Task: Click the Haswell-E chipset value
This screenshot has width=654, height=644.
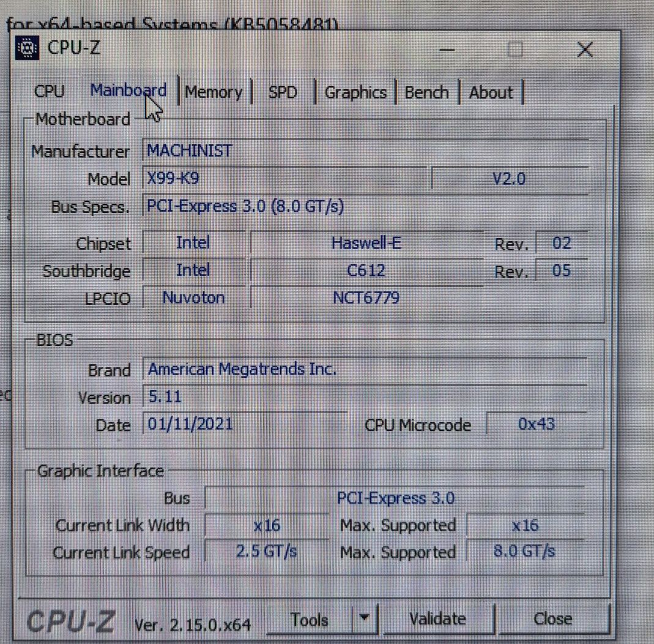Action: coord(366,242)
